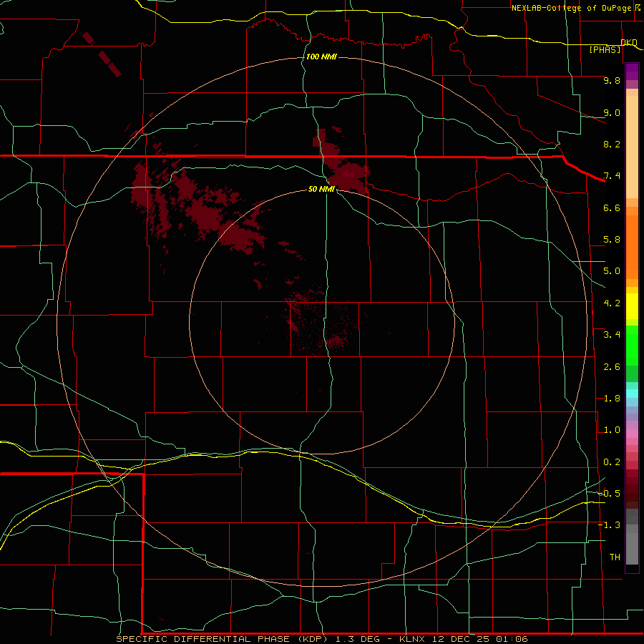The height and width of the screenshot is (644, 644).
Task: Click the 1.8 color scale value
Action: 612,399
